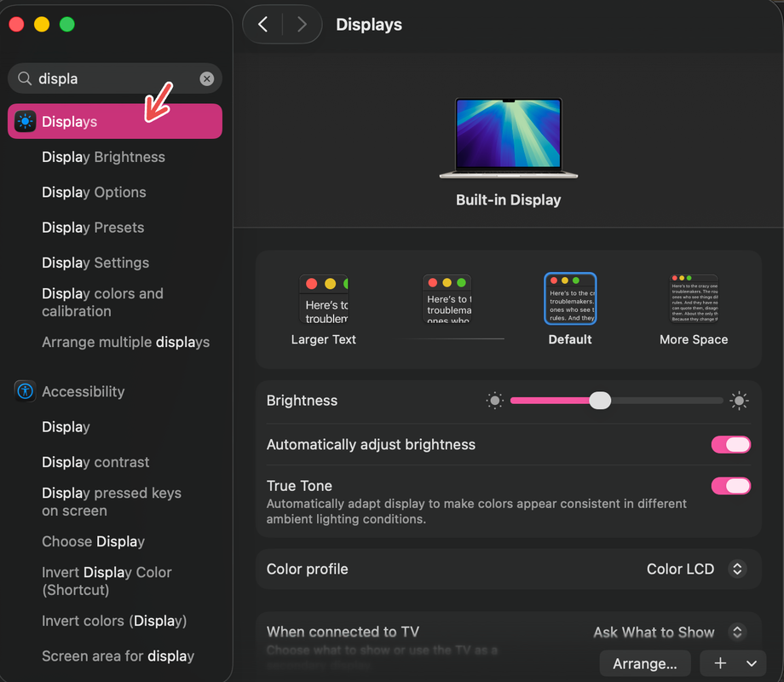This screenshot has width=784, height=682.
Task: Open Display Brightness search result
Action: click(x=103, y=157)
